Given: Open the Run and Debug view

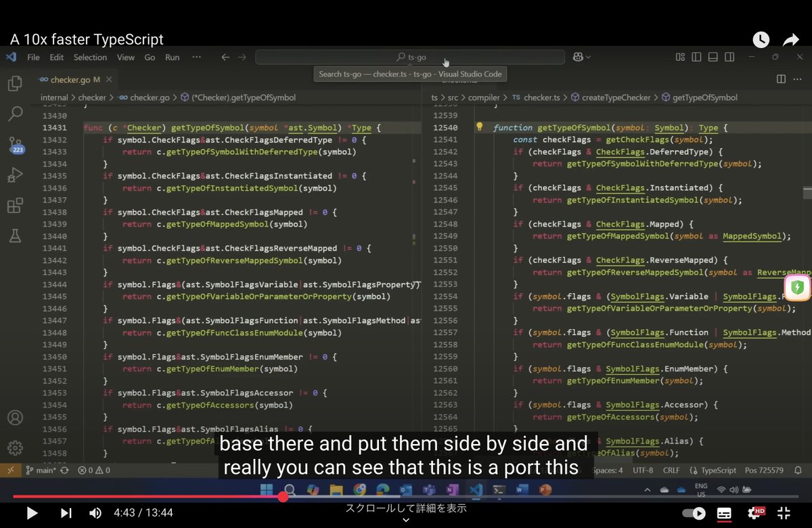Looking at the screenshot, I should (15, 175).
